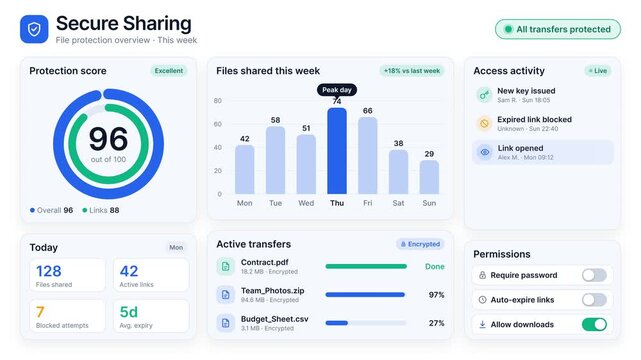Click the 27% value for Budget_Sheet.csv
The width and height of the screenshot is (641, 360).
pyautogui.click(x=437, y=323)
